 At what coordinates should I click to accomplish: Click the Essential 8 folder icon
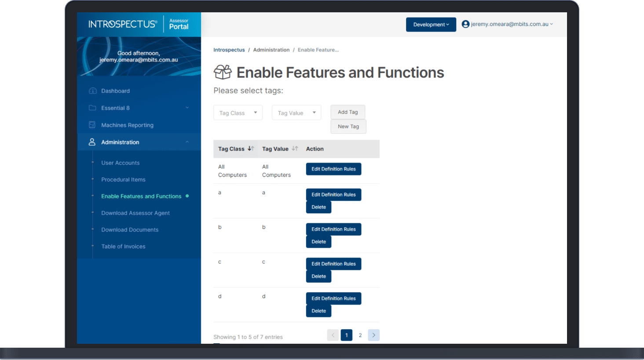point(92,108)
